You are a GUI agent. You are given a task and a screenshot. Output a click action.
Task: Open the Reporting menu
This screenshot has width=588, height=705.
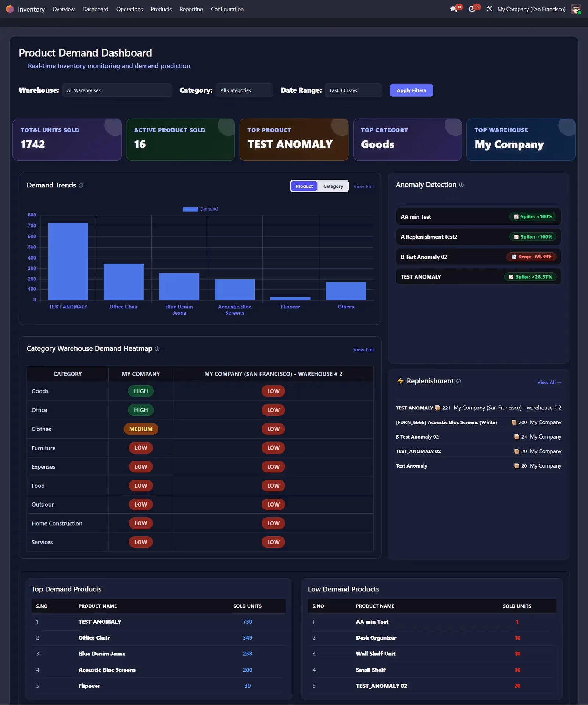191,9
